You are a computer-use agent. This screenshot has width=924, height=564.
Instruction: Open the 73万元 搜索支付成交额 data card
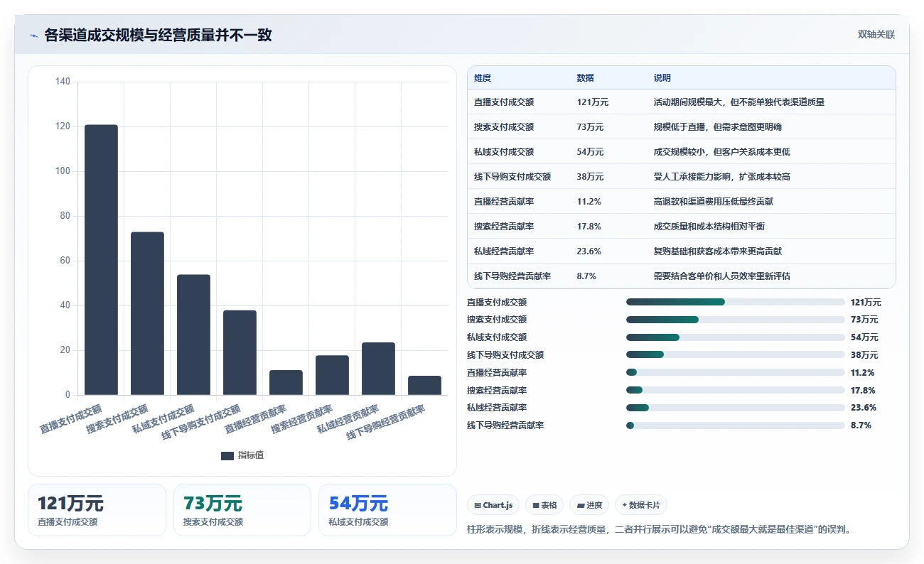(x=242, y=510)
